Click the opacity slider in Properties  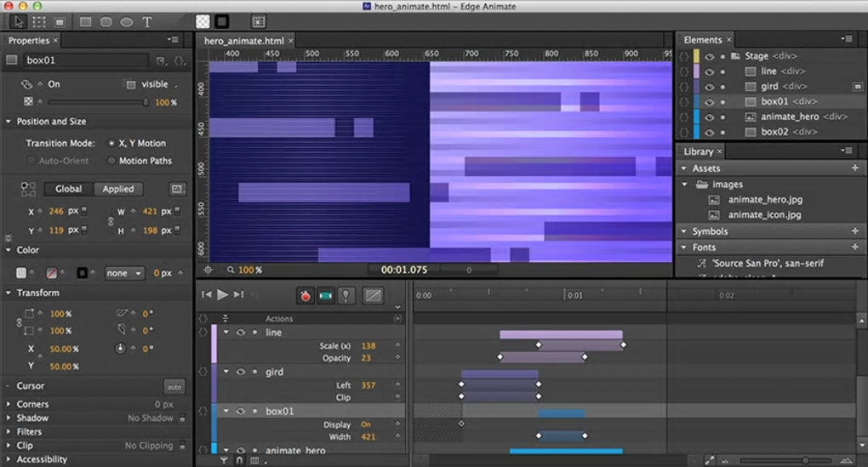pos(98,102)
